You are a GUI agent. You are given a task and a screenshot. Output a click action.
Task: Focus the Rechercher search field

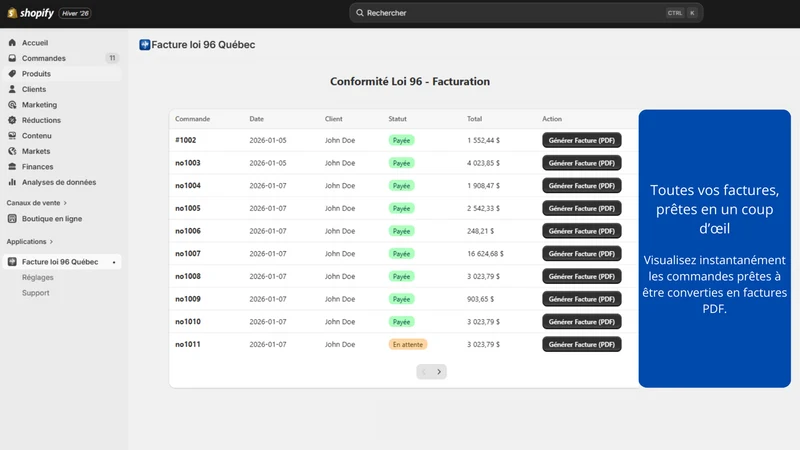coord(526,13)
